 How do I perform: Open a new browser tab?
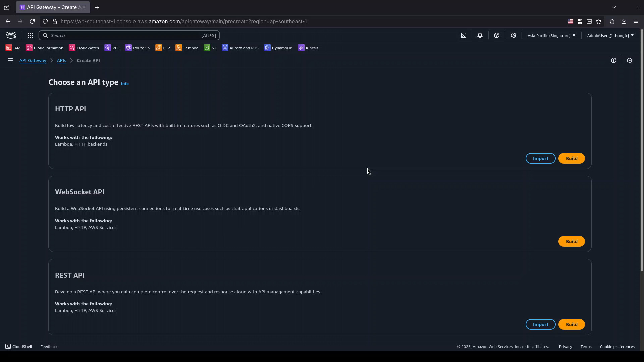click(97, 7)
